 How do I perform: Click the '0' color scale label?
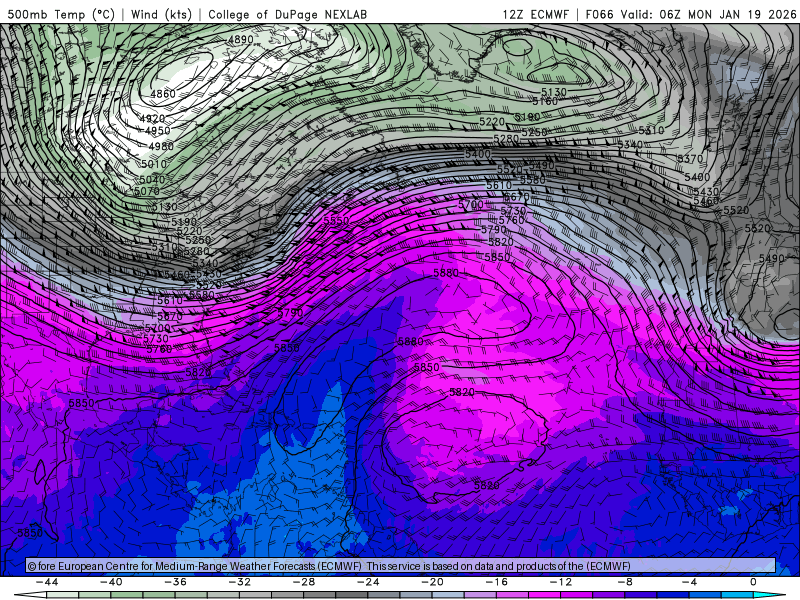[754, 582]
